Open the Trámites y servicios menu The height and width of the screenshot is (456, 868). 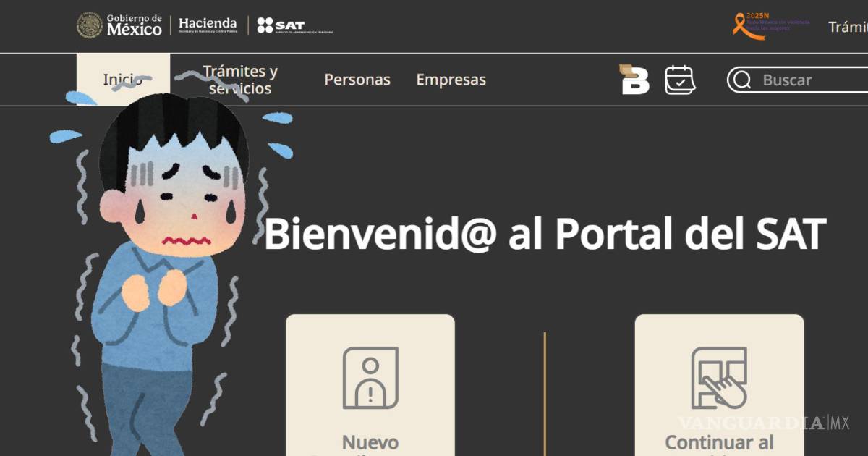(240, 80)
